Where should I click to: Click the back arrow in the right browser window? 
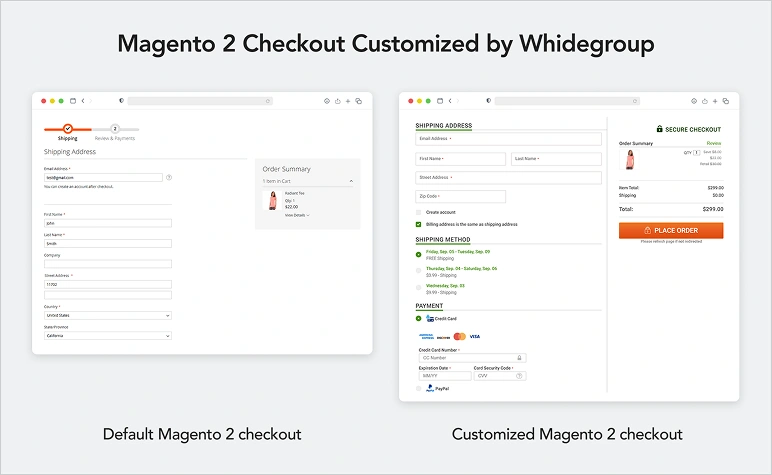pyautogui.click(x=450, y=101)
